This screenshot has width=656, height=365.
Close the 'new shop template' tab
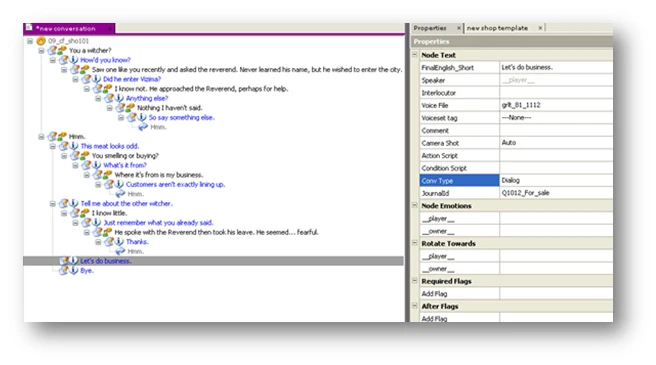pyautogui.click(x=540, y=28)
